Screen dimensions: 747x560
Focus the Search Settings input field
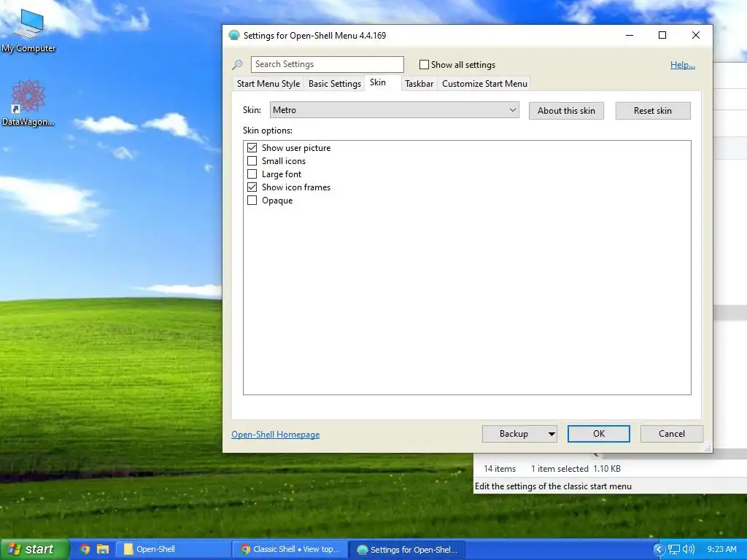coord(328,64)
